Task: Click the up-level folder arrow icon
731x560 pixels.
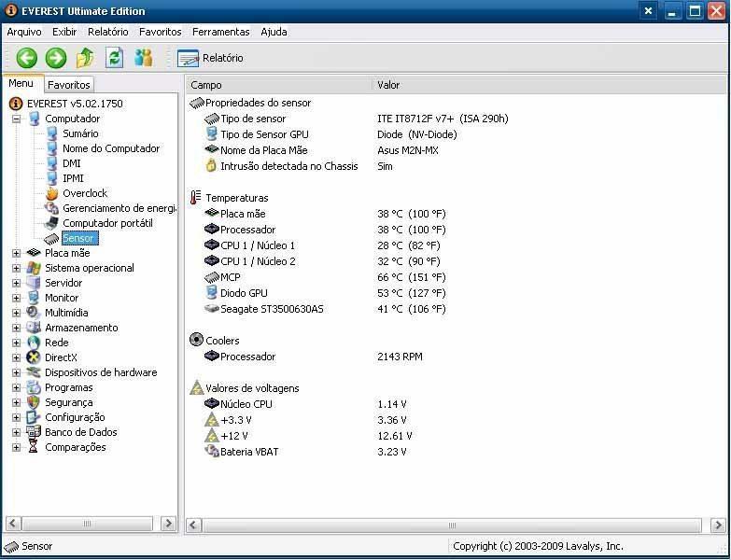Action: coord(85,58)
